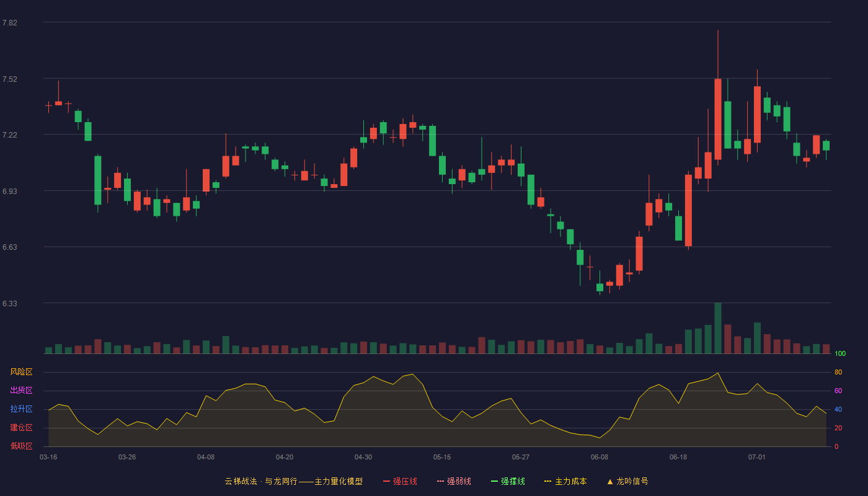Select the 建仓区 zone label
The height and width of the screenshot is (496, 868).
(x=21, y=428)
